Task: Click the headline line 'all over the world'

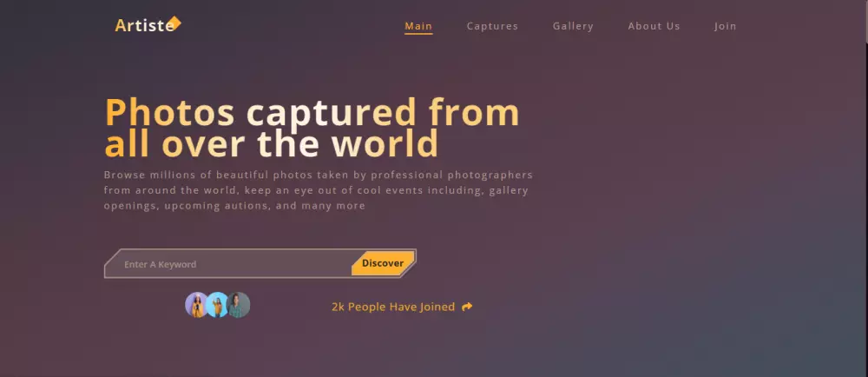Action: click(x=271, y=143)
